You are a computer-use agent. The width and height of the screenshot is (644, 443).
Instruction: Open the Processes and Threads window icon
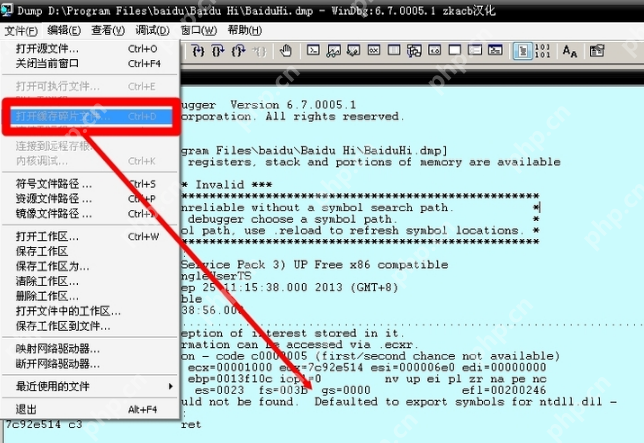click(475, 50)
